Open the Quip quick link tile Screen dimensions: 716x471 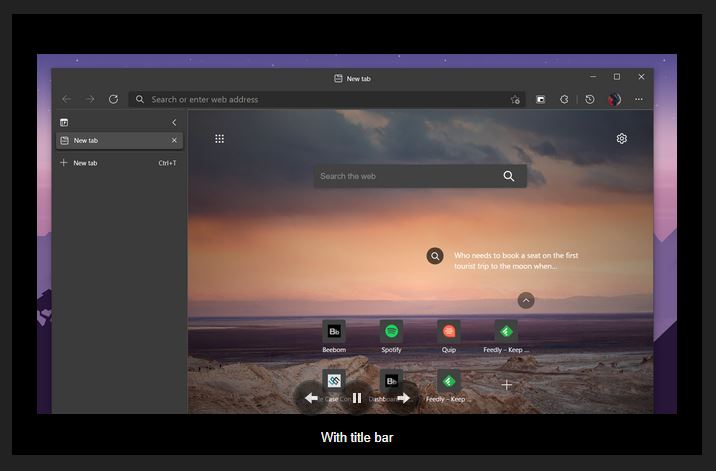448,331
